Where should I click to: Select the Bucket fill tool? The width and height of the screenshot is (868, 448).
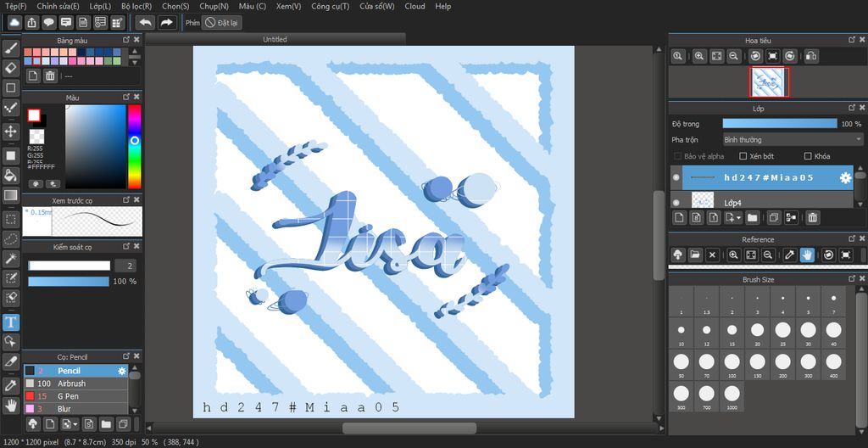click(11, 175)
